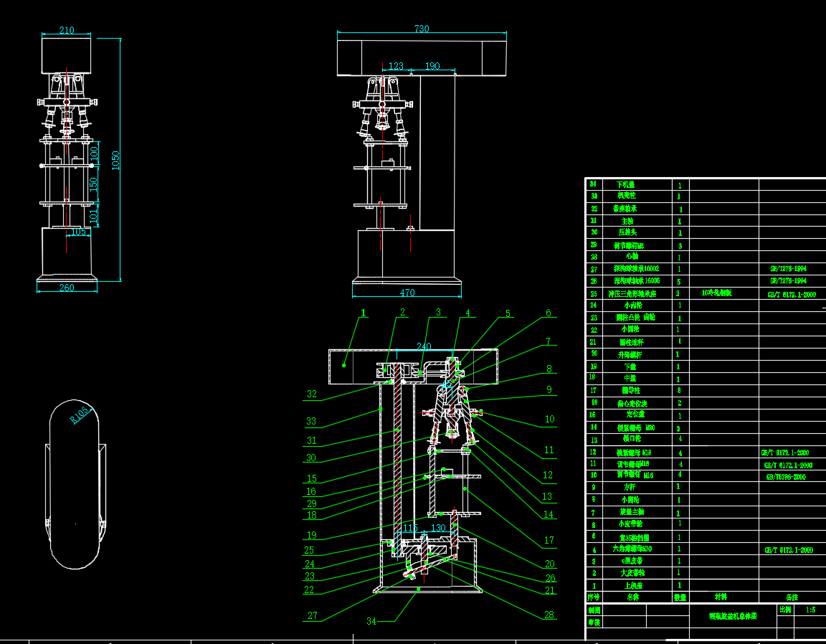Screen dimensions: 826x644
Task: Click the 730 width dimension text
Action: [422, 29]
